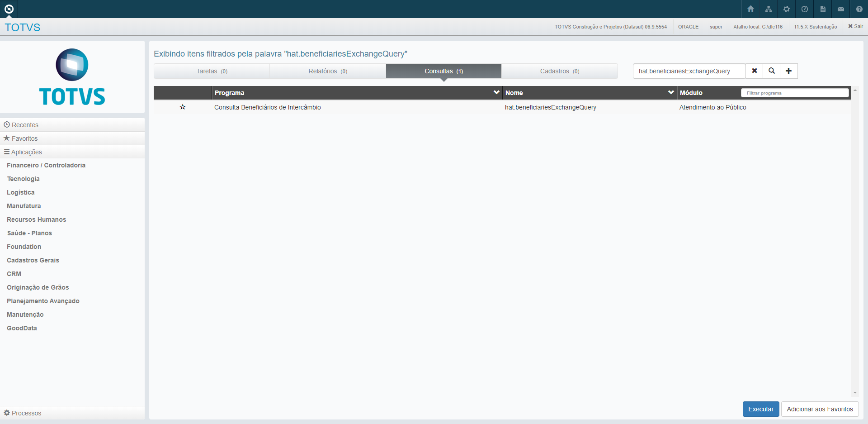Click the TOTVS Construção e Projetos (Datasul) label
The image size is (868, 424).
pos(611,27)
